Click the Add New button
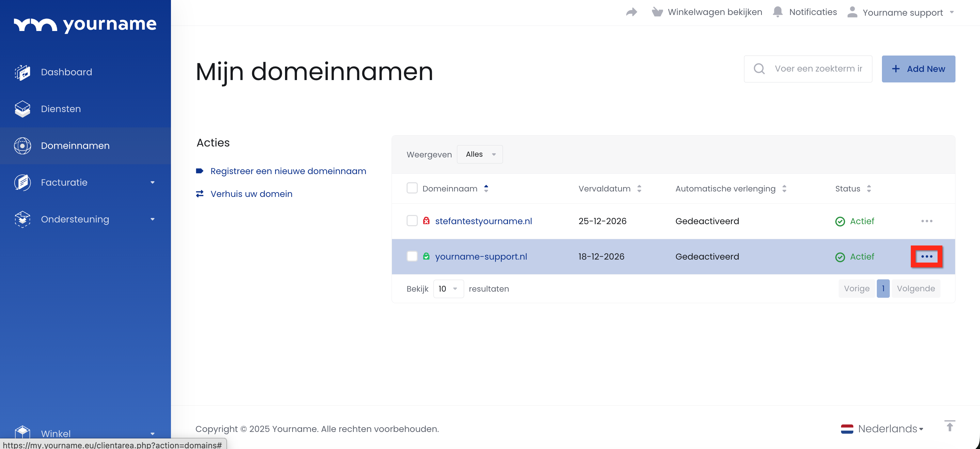Image resolution: width=980 pixels, height=449 pixels. point(918,69)
